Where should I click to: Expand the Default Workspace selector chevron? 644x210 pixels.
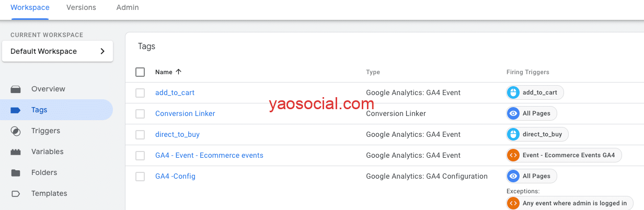click(x=102, y=51)
